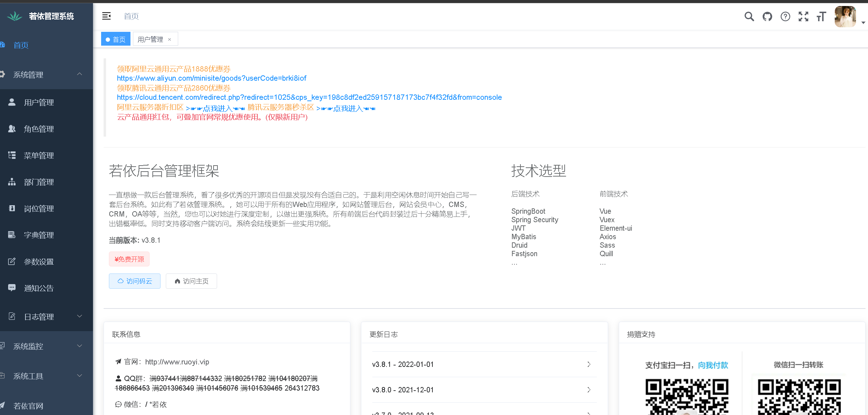Open http://www.ruoyi.vip official site link
This screenshot has height=415, width=868.
click(177, 362)
